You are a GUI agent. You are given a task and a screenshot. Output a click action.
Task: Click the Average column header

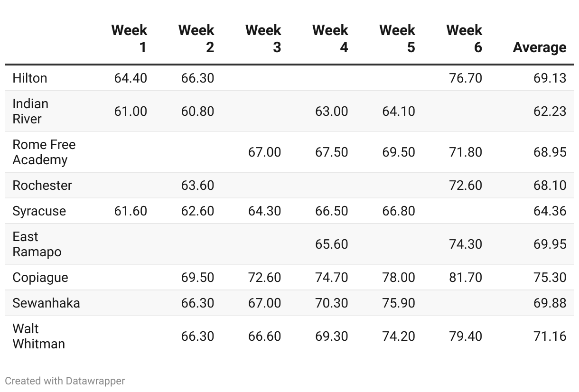[x=539, y=47]
